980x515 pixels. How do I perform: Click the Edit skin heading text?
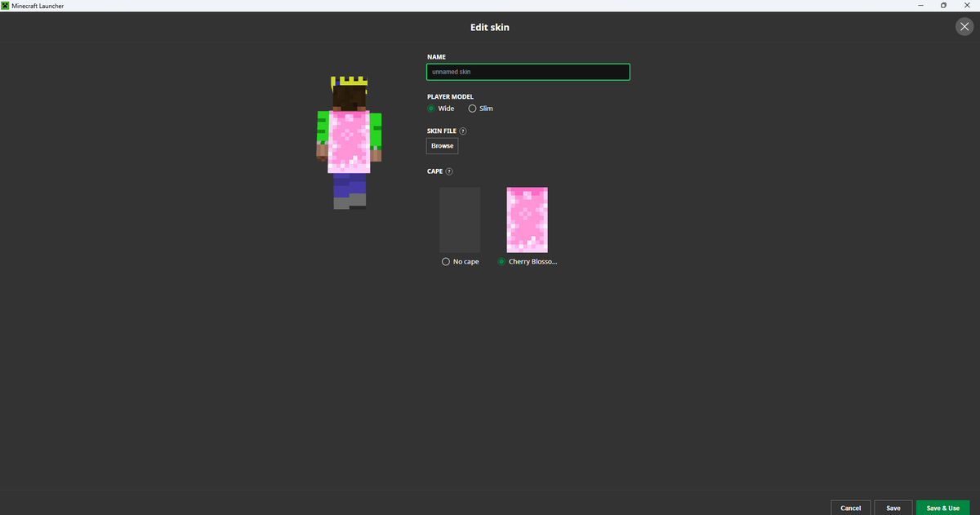490,28
